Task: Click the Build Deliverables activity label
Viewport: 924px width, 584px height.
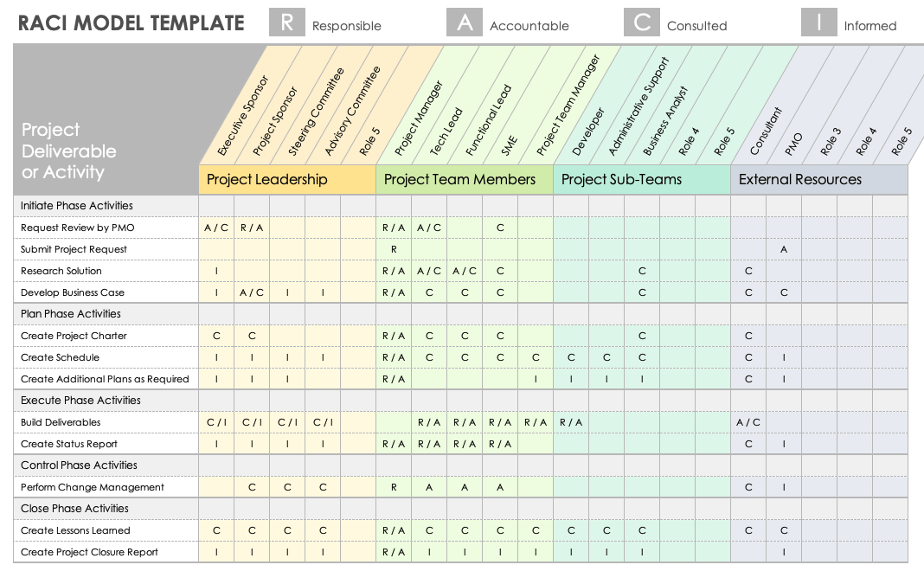Action: (x=61, y=422)
